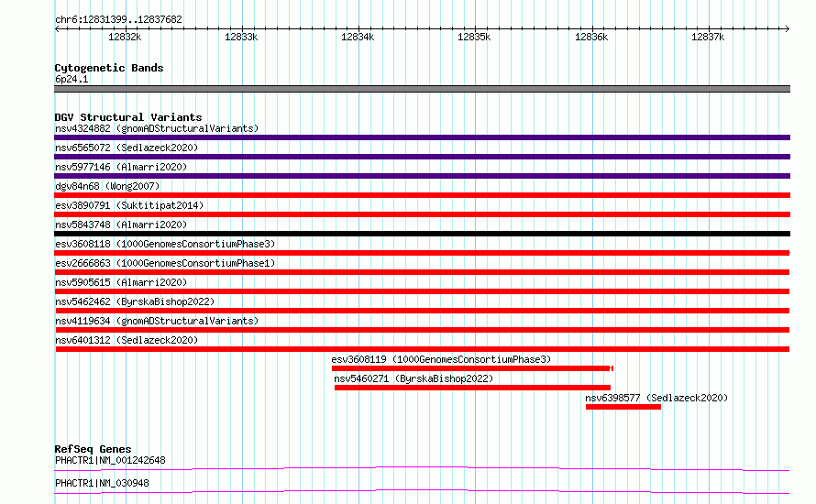This screenshot has width=816, height=504.
Task: Open nsv5905615 (Almarri2020) label
Action: point(121,282)
